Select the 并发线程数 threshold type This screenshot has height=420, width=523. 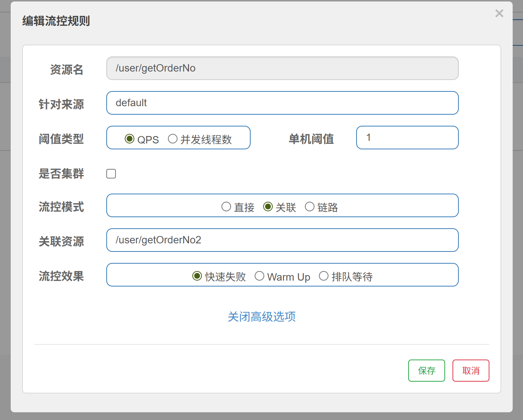[172, 139]
